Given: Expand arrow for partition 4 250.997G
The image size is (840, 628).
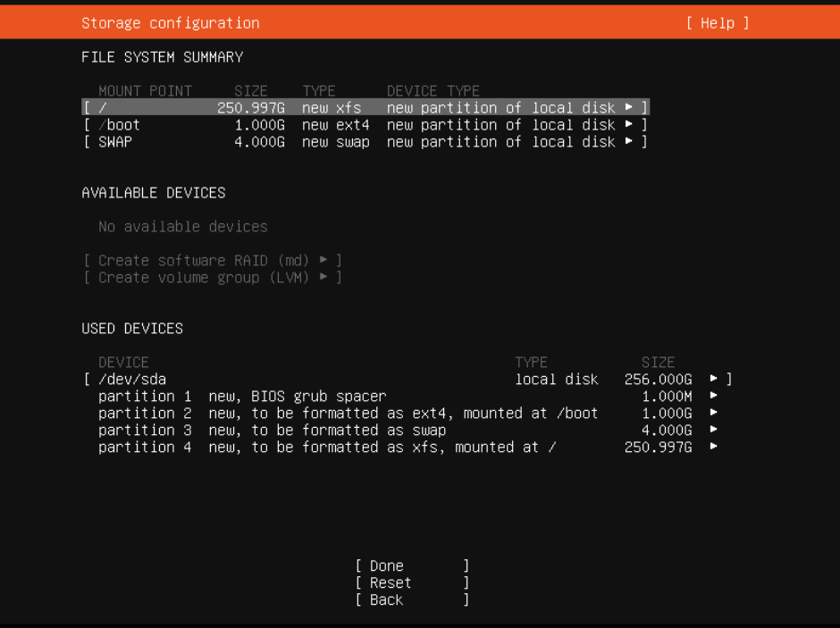Looking at the screenshot, I should (x=714, y=447).
